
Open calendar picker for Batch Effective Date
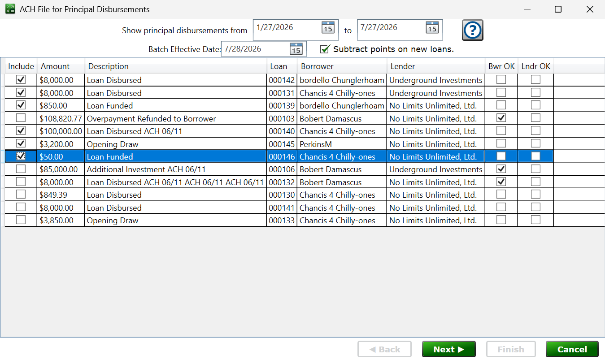coord(296,49)
